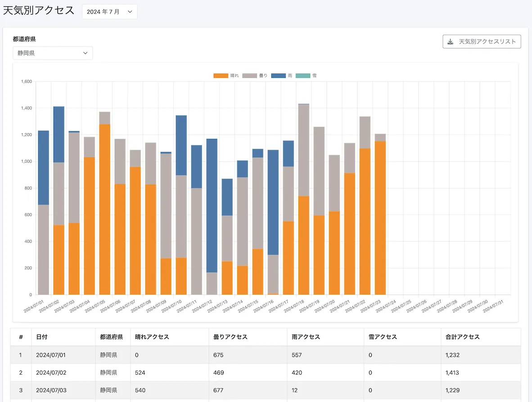This screenshot has width=532, height=402.
Task: Click the 合計アクセス column header
Action: pos(463,337)
